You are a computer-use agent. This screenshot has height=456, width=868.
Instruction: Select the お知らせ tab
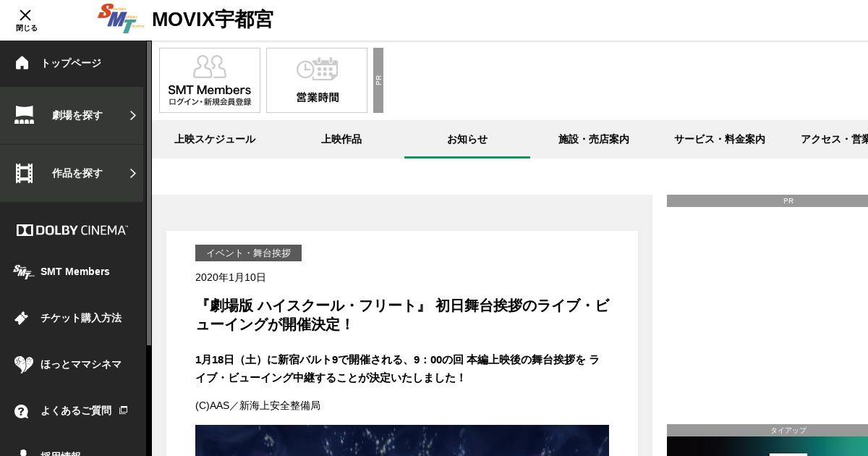pos(467,139)
